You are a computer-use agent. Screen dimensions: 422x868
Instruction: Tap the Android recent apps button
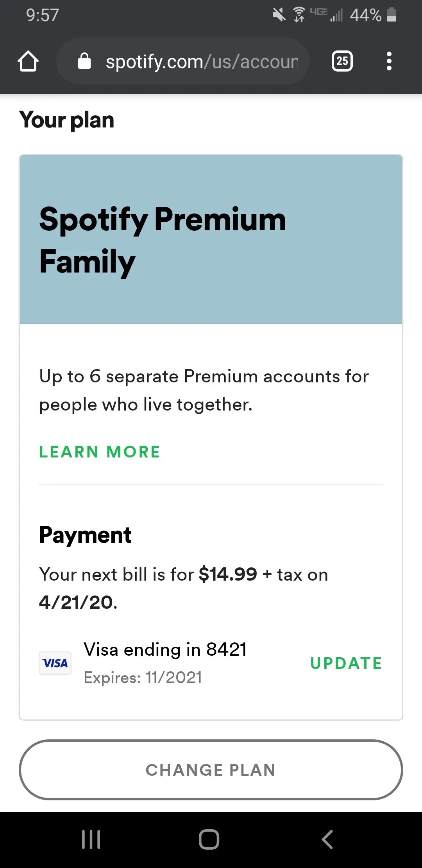coord(91,839)
